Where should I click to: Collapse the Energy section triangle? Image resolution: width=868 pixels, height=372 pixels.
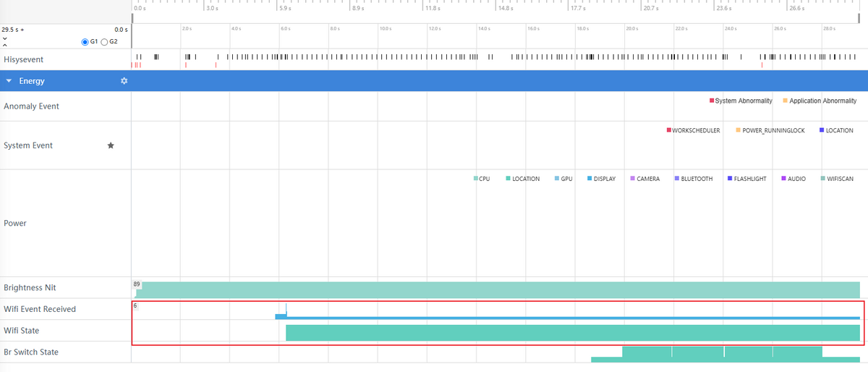tap(9, 81)
